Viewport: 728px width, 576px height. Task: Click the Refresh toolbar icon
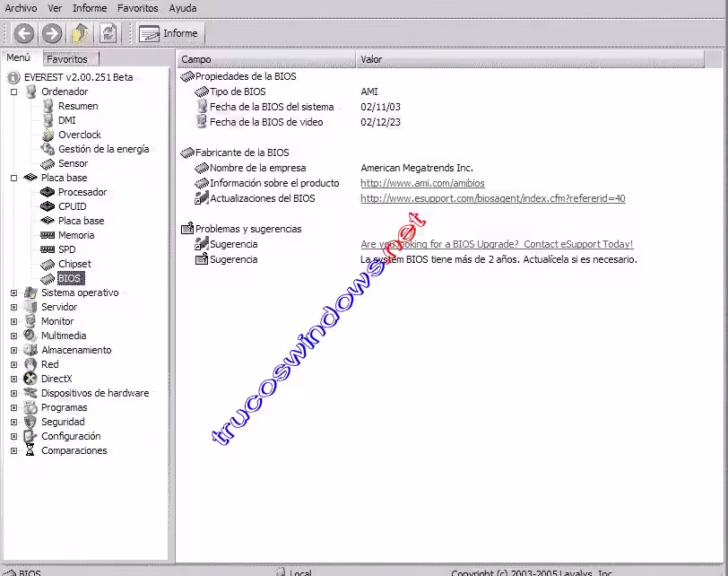(108, 33)
